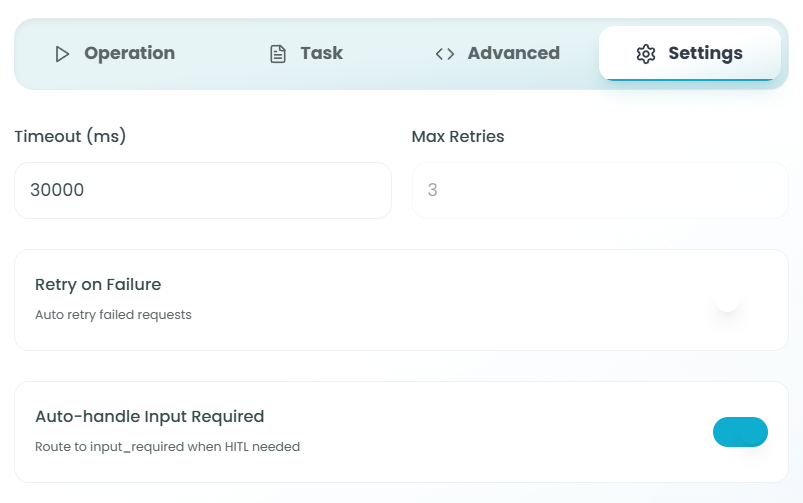This screenshot has width=803, height=503.
Task: Click the Timeout (ms) label
Action: [x=70, y=136]
